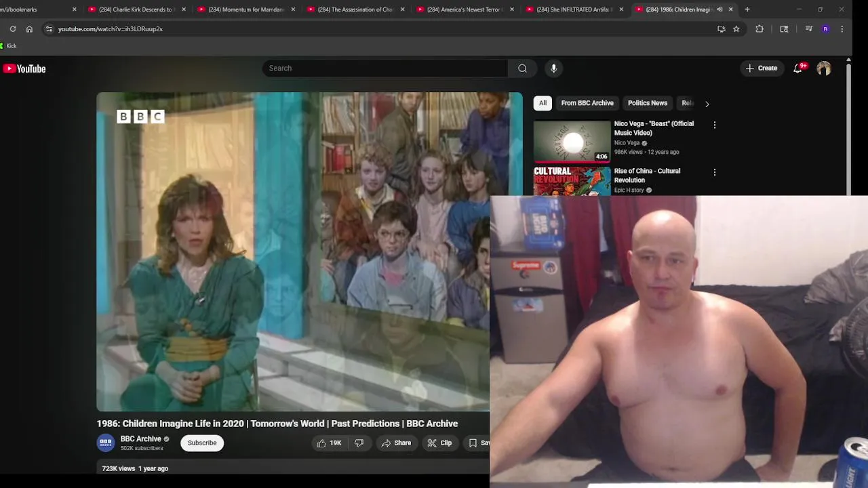
Task: Open Nico Vega Beast video thumbnail
Action: [x=572, y=142]
